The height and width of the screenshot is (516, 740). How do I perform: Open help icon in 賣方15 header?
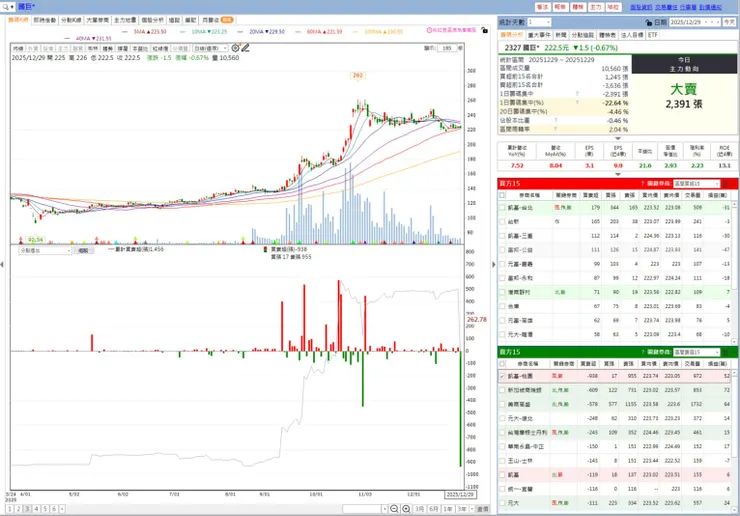tap(642, 352)
